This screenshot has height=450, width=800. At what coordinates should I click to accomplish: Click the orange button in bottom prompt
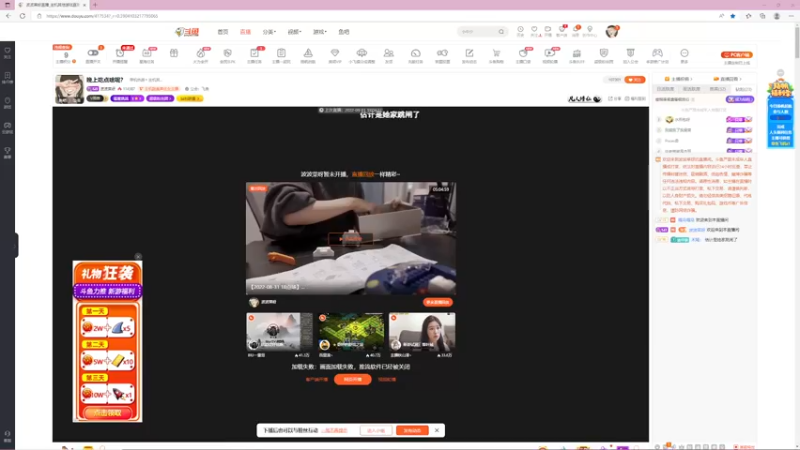point(412,431)
